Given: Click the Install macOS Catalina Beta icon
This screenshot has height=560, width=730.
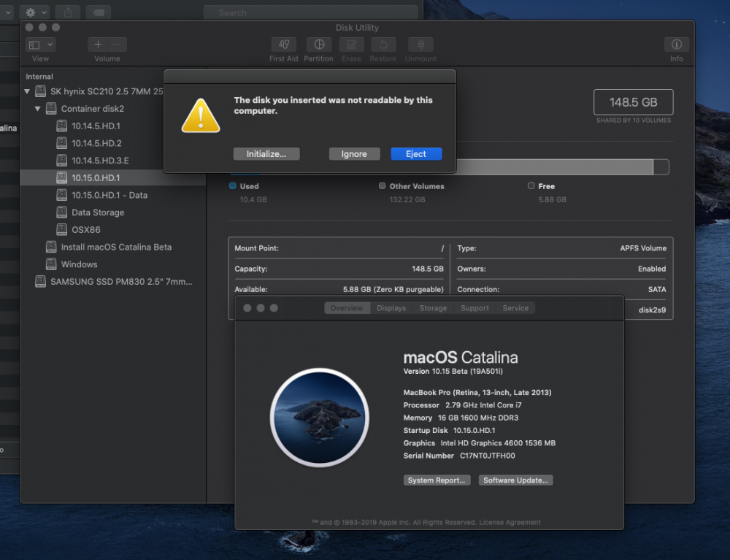Looking at the screenshot, I should 51,247.
